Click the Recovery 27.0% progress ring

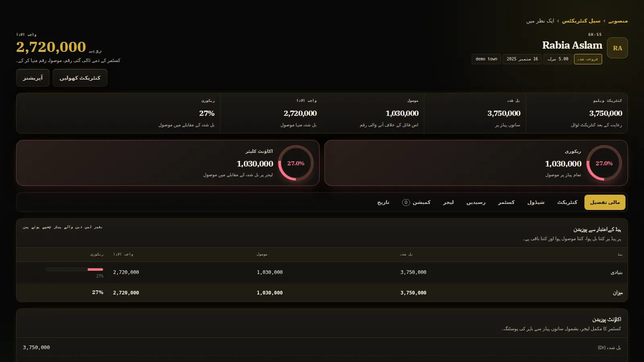[x=604, y=163]
